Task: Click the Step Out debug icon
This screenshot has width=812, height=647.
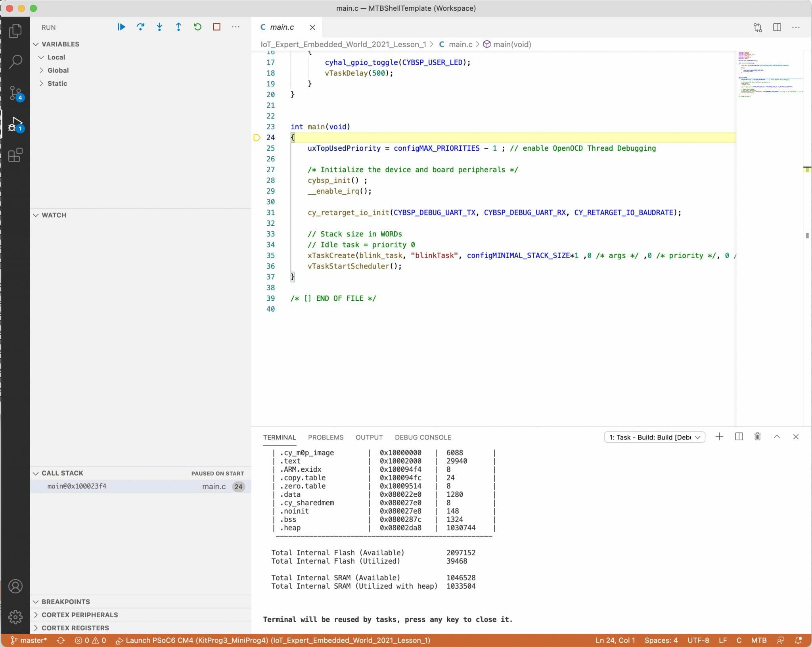Action: tap(179, 27)
